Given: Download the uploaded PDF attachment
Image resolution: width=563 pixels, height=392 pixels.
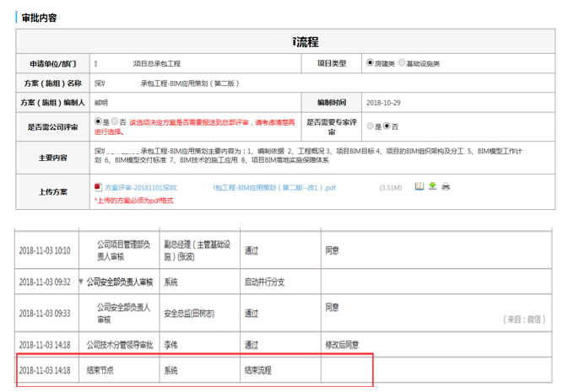Looking at the screenshot, I should (x=433, y=185).
